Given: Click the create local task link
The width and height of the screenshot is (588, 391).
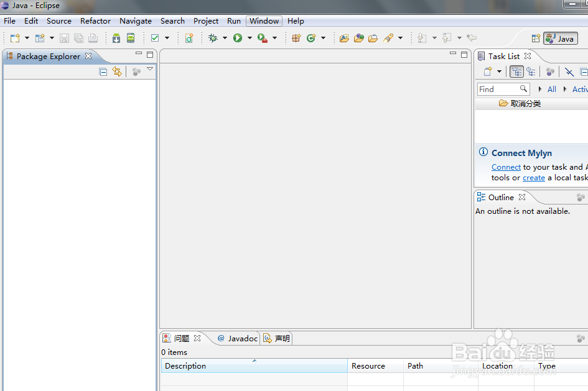Looking at the screenshot, I should coord(534,178).
